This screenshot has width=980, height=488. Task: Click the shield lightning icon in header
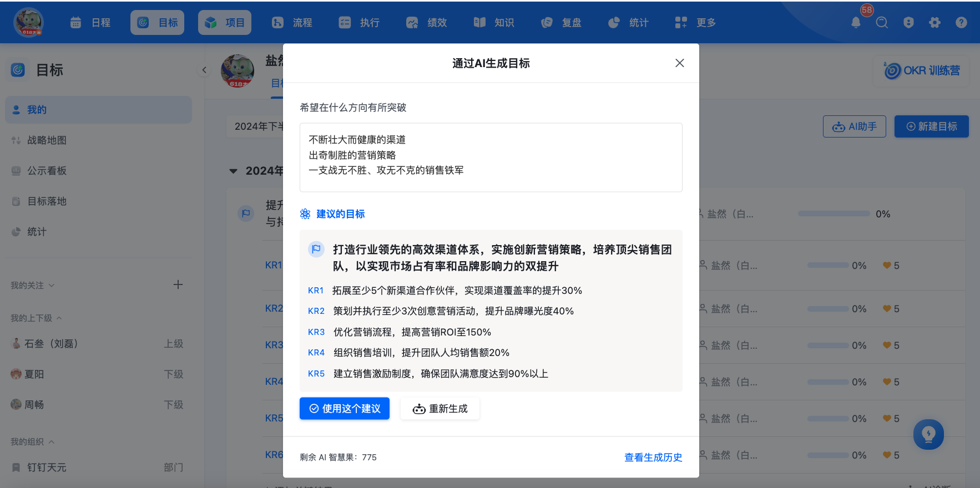(x=908, y=23)
